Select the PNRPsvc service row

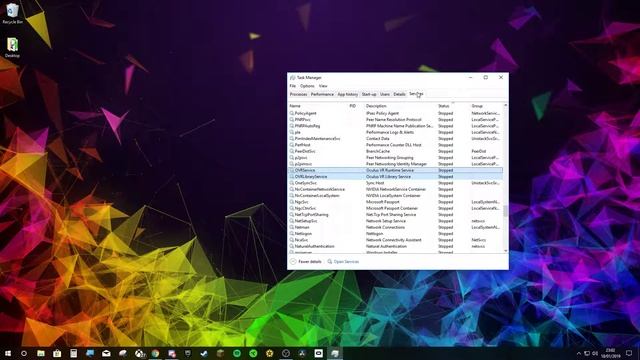point(396,120)
